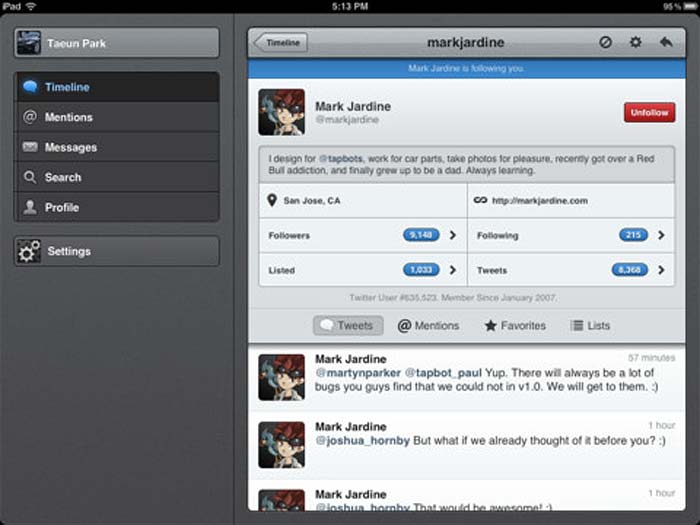
Task: Expand Followers list chevron
Action: coord(453,235)
